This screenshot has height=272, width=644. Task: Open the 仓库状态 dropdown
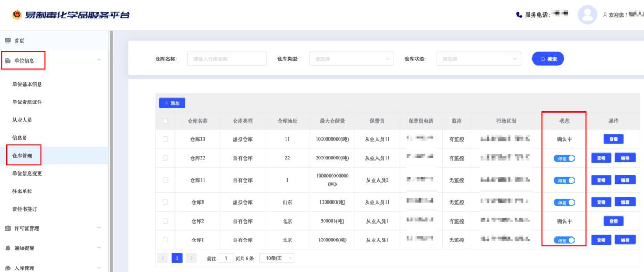pos(478,59)
